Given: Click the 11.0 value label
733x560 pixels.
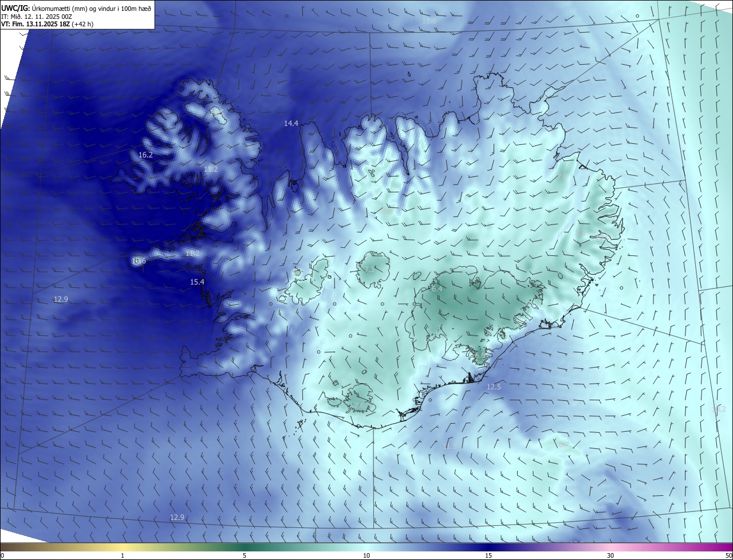Looking at the screenshot, I should click(x=429, y=21).
